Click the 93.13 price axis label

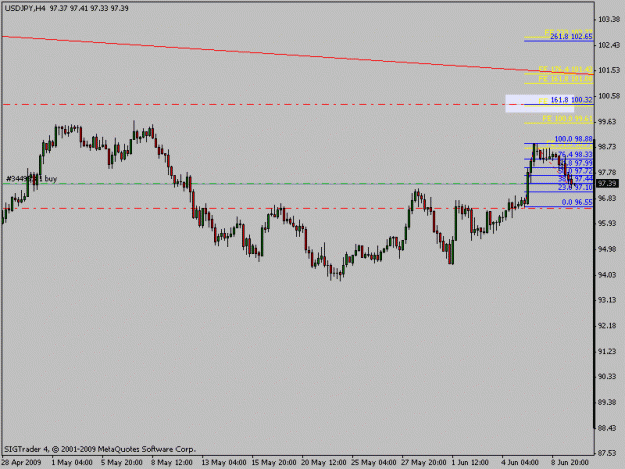click(x=609, y=300)
